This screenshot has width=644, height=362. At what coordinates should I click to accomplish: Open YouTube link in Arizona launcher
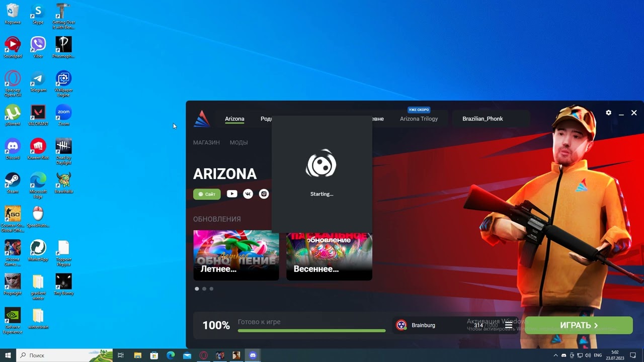(x=232, y=194)
